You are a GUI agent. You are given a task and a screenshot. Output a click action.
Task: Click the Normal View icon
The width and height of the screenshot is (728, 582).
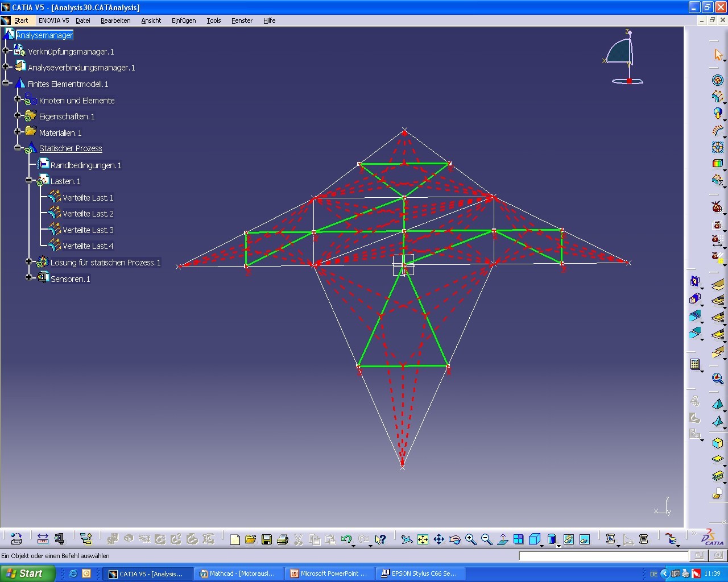pyautogui.click(x=502, y=539)
